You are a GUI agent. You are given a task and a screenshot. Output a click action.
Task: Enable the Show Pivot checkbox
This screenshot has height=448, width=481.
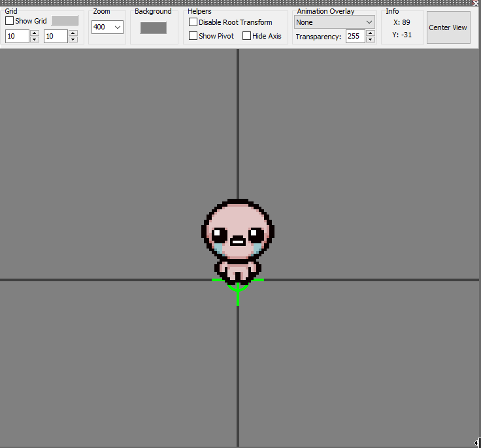pos(193,36)
